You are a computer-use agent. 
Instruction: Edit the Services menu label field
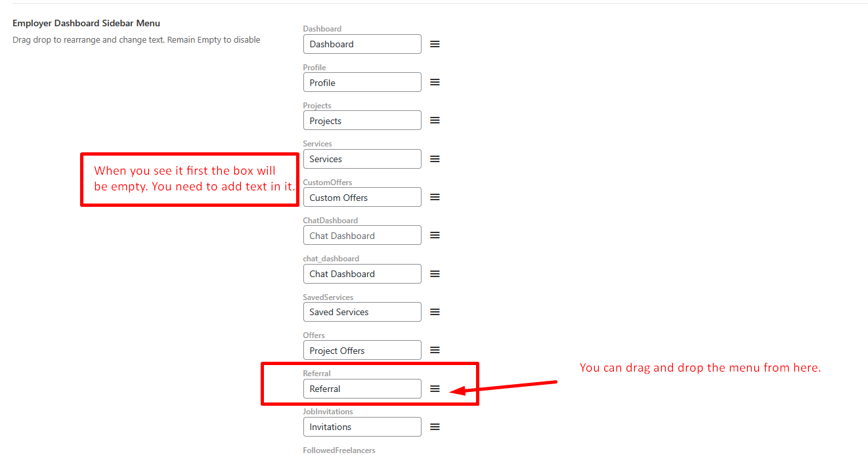(362, 159)
